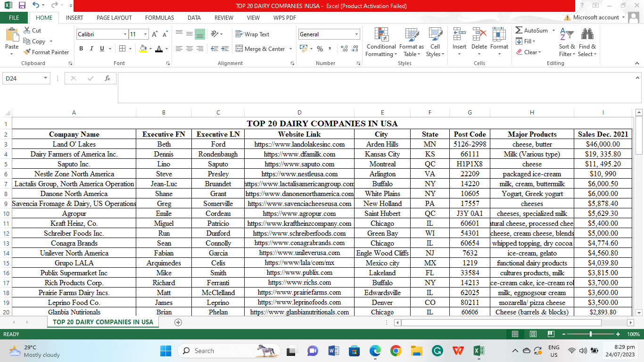Open Word from the Windows taskbar
This screenshot has width=644, height=362.
[334, 351]
